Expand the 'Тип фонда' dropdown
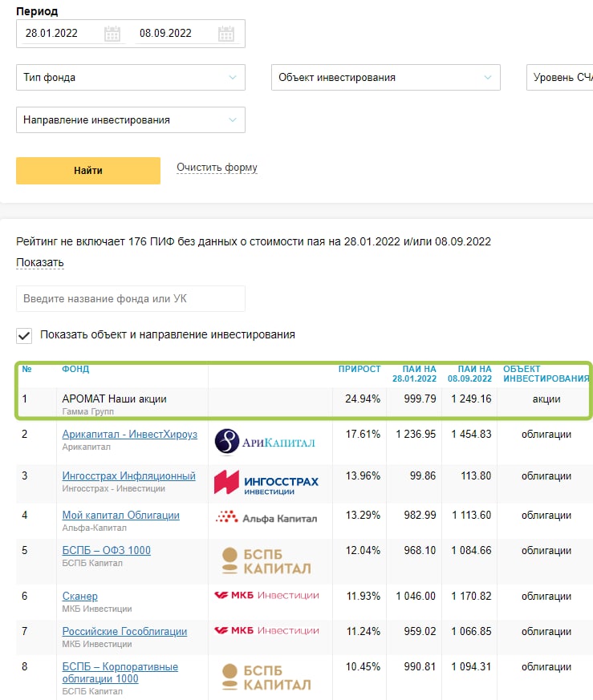This screenshot has height=700, width=593. coord(130,78)
